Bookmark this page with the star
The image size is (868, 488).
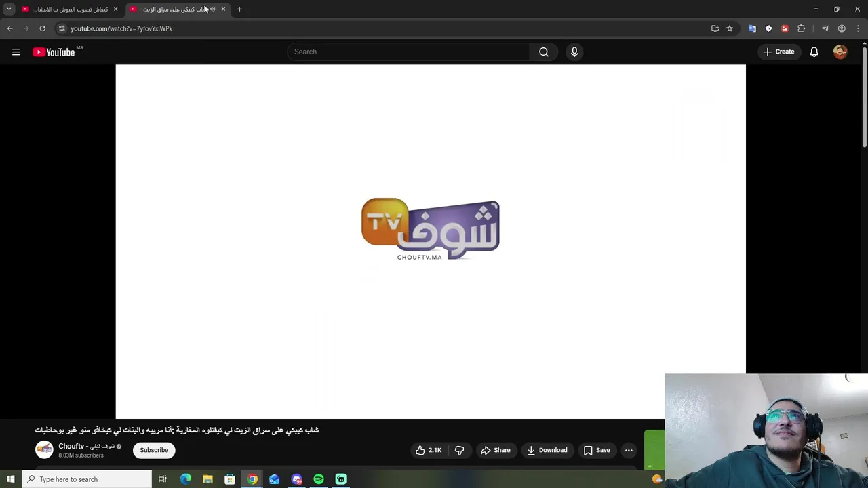click(x=730, y=28)
